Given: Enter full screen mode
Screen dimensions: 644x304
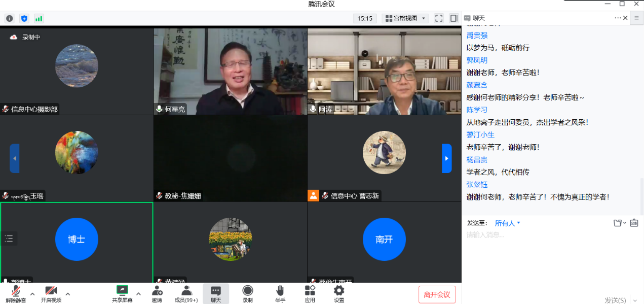Looking at the screenshot, I should tap(439, 18).
